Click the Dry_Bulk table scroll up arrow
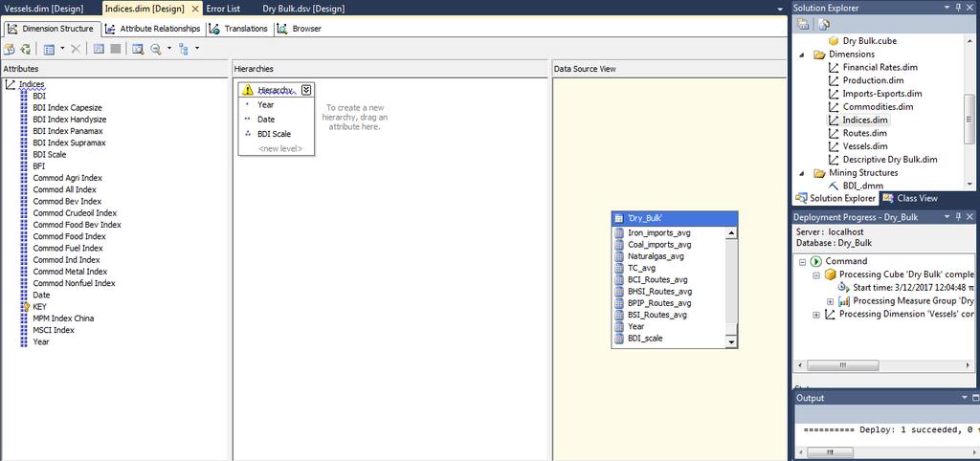The width and height of the screenshot is (980, 461). coord(730,232)
